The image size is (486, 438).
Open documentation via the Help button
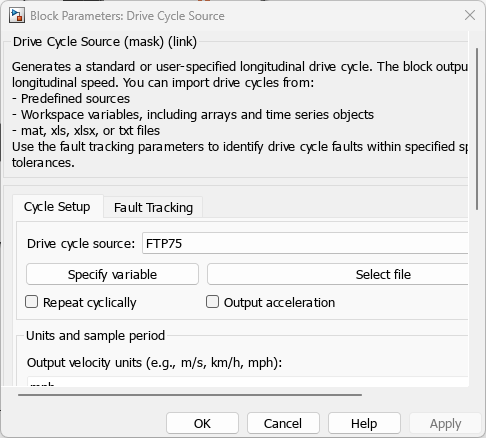364,423
